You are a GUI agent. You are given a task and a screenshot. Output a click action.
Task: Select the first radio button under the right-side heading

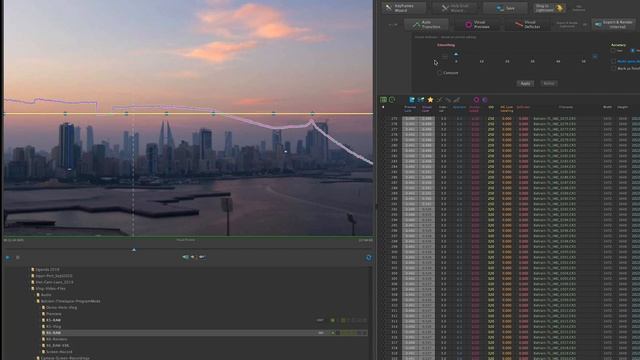(613, 51)
